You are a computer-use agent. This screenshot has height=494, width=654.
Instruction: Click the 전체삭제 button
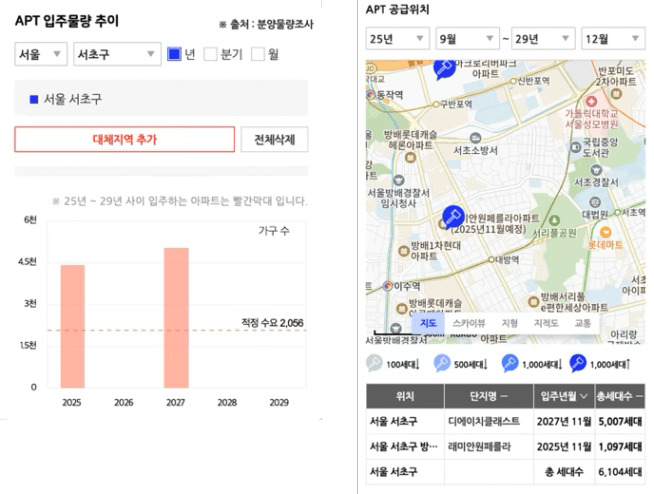tap(274, 139)
